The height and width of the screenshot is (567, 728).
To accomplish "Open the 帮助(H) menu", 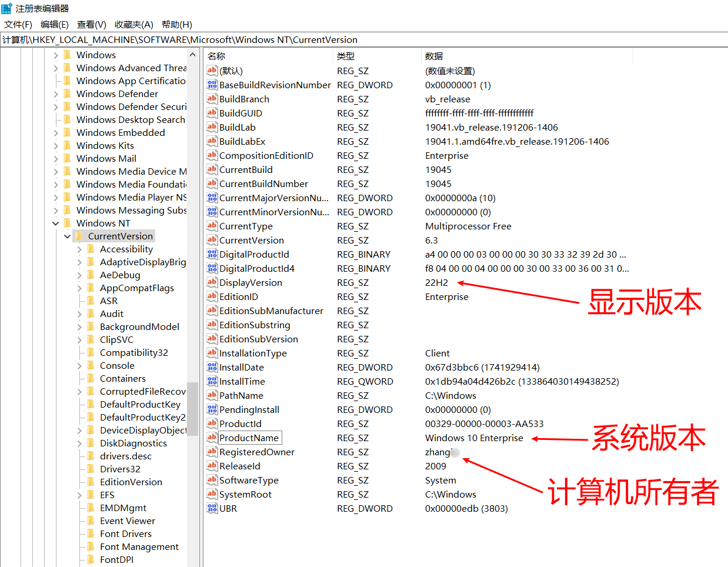I will click(177, 24).
